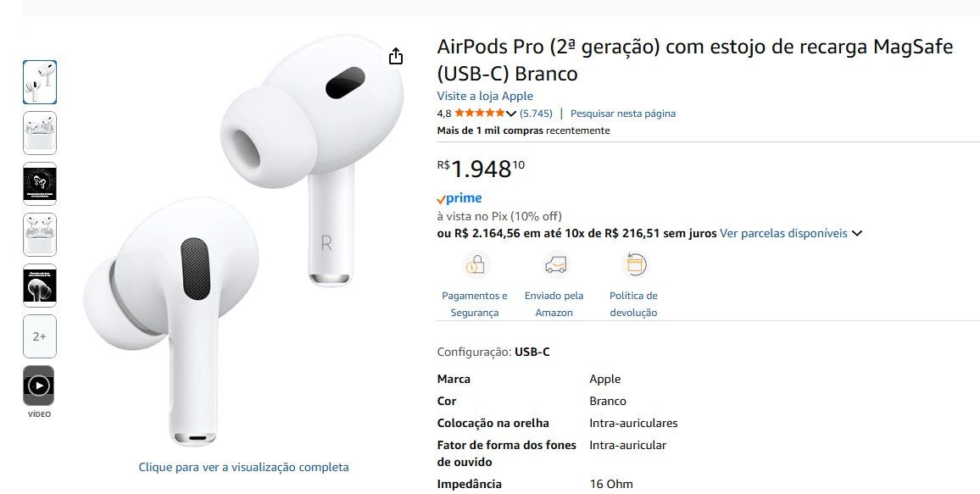Open the Visite a loja Apple link
This screenshot has width=980, height=494.
pyautogui.click(x=485, y=96)
